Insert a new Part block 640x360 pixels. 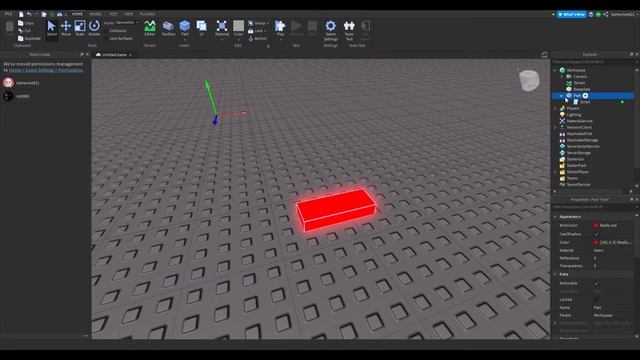(x=184, y=28)
